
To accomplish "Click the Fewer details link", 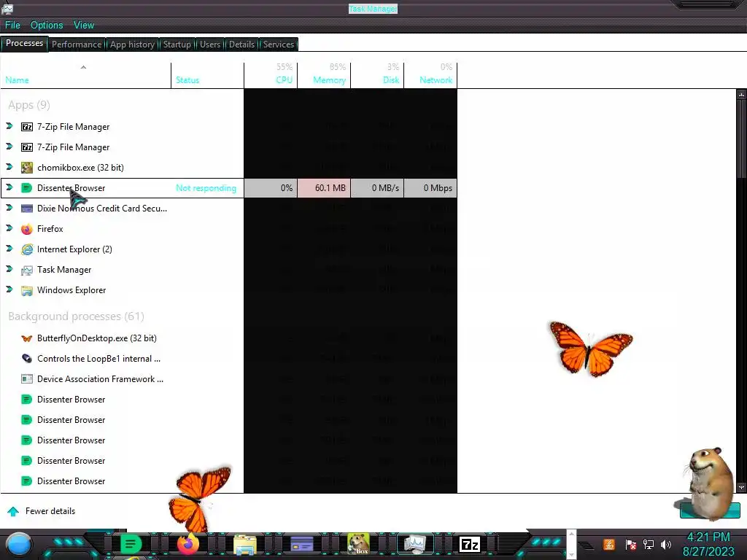I will 50,511.
